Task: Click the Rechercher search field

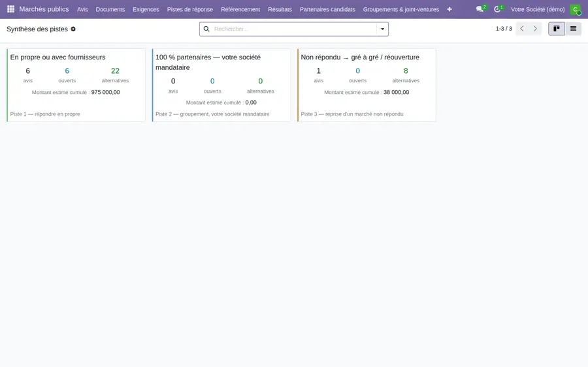Action: pyautogui.click(x=295, y=29)
